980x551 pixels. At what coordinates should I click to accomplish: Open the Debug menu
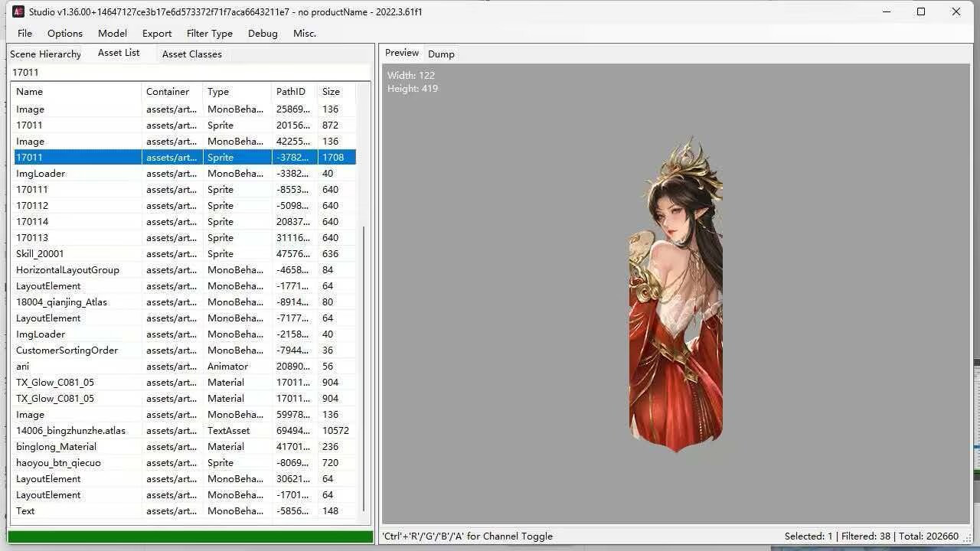pyautogui.click(x=263, y=33)
